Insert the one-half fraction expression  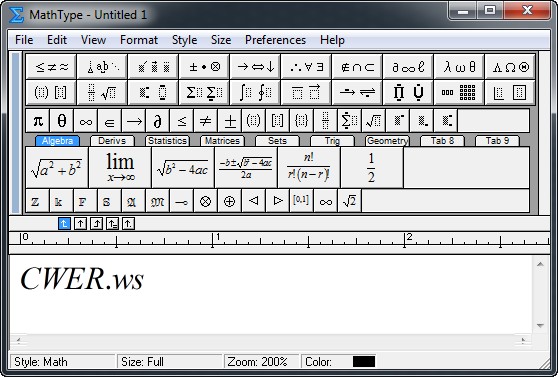pos(372,167)
